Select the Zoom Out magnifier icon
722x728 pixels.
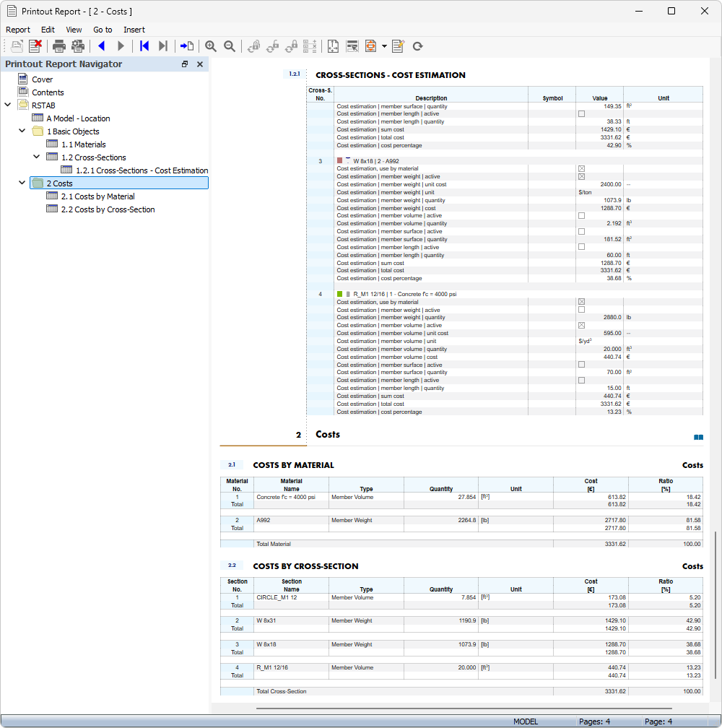pyautogui.click(x=229, y=45)
